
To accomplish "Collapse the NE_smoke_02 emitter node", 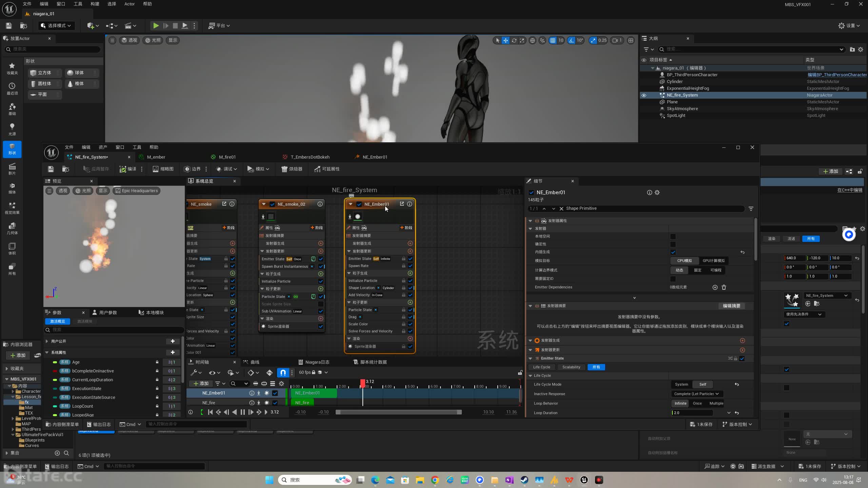I will click(x=263, y=204).
